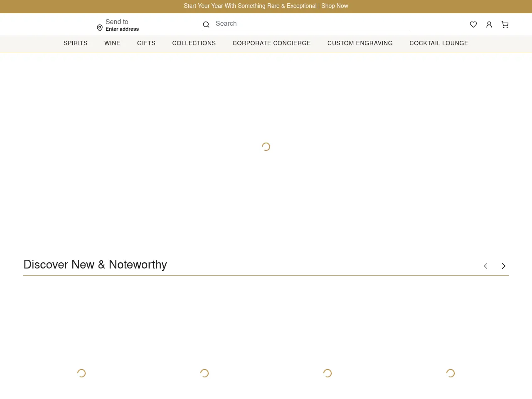The image size is (532, 399).
Task: Click the Discover New & Noteworthy heading
Action: [x=95, y=264]
